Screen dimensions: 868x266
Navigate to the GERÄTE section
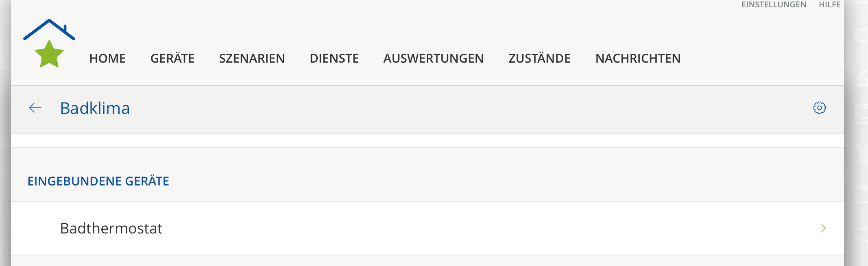[x=172, y=59]
